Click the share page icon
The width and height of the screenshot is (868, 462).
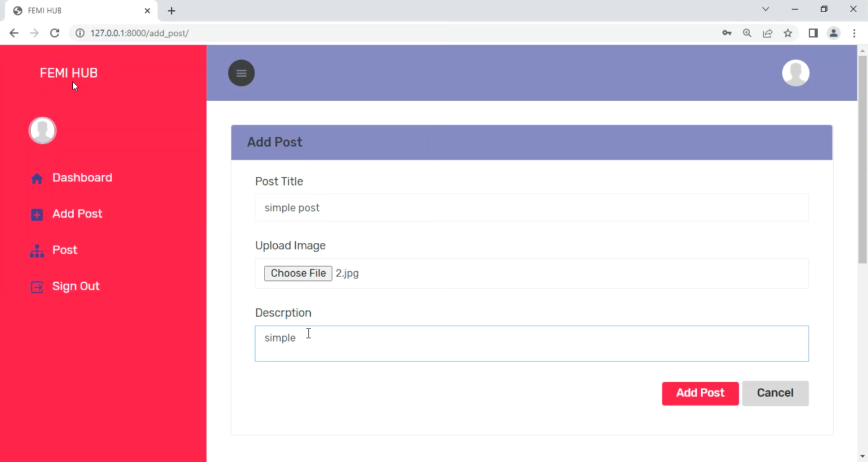767,33
